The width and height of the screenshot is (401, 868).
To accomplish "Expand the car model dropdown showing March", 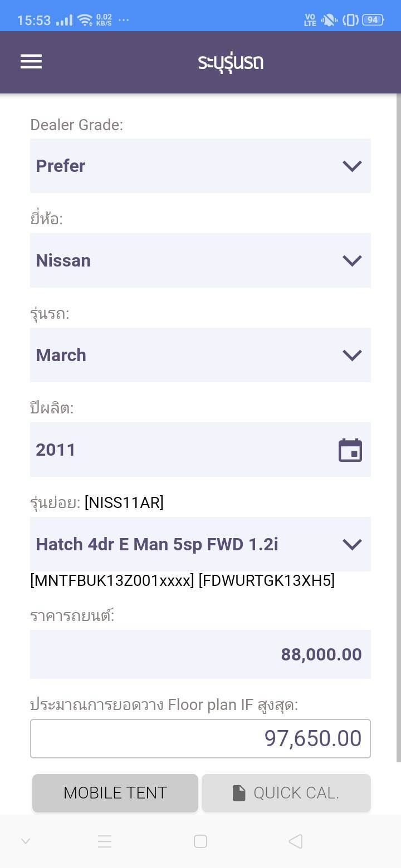I will point(200,355).
